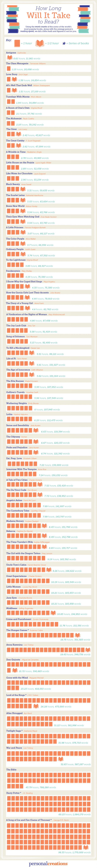Select the To Kill a Mockingbird title
This screenshot has width=97, height=868.
pos(18,348)
